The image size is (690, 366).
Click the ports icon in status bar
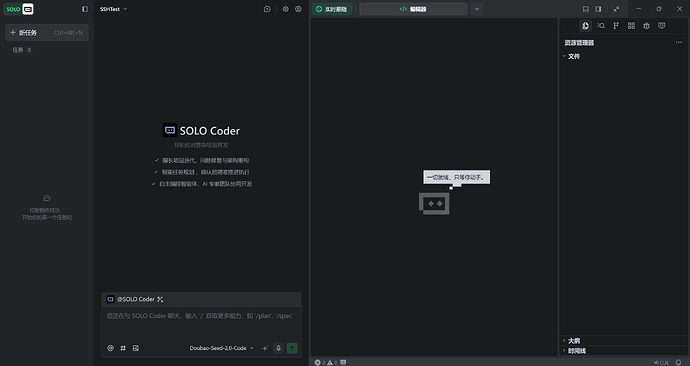coord(343,362)
